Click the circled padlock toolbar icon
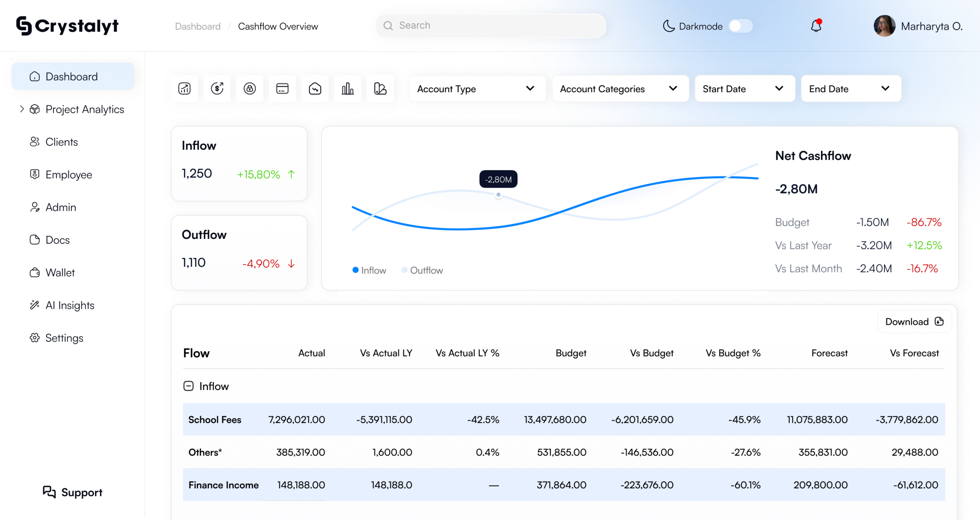This screenshot has width=980, height=520. click(x=250, y=89)
